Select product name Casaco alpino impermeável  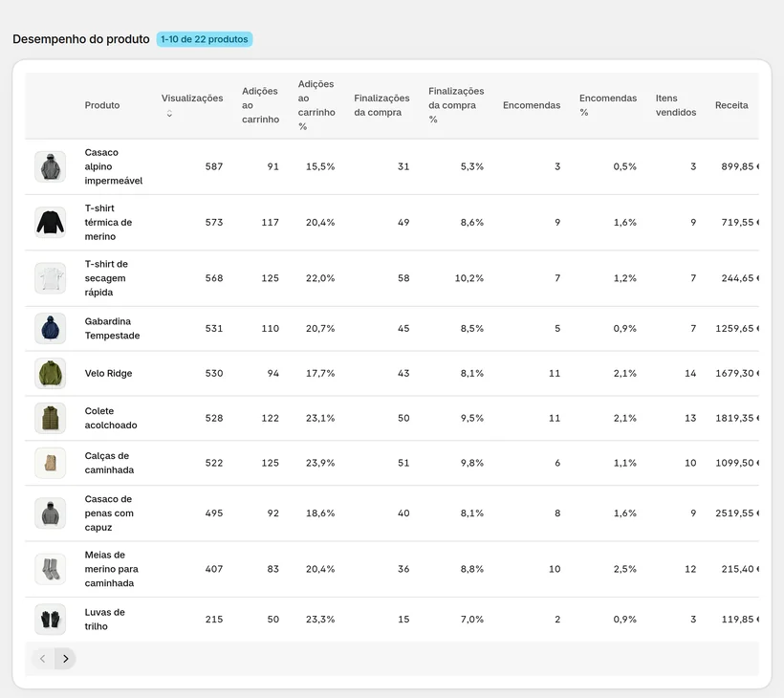point(114,166)
